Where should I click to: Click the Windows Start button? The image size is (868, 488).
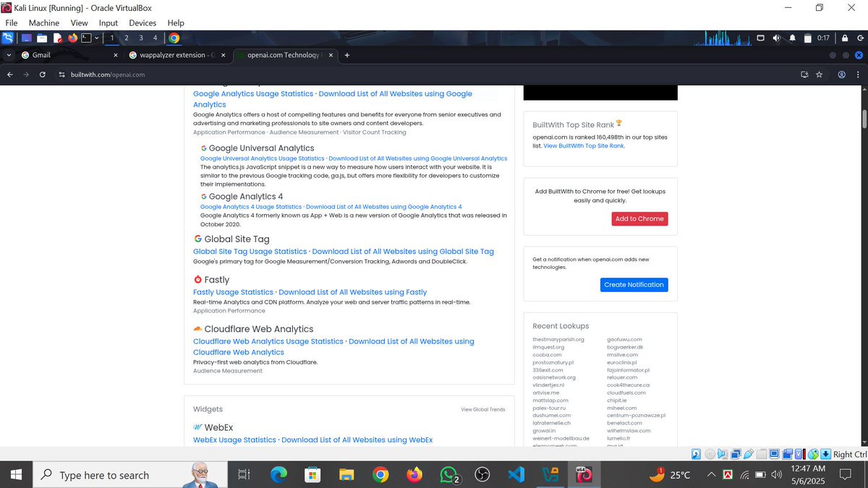tap(16, 475)
